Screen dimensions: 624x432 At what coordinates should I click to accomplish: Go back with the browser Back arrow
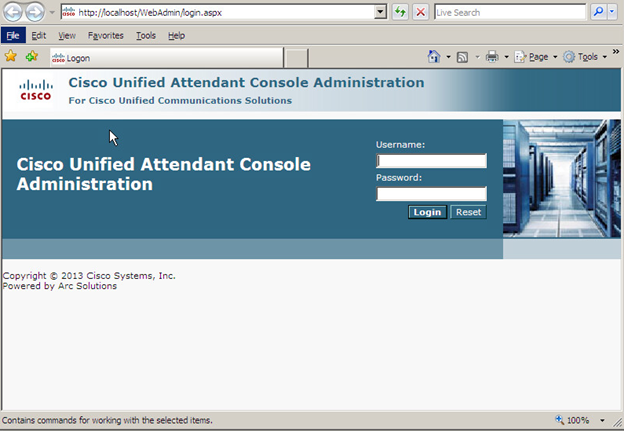13,12
